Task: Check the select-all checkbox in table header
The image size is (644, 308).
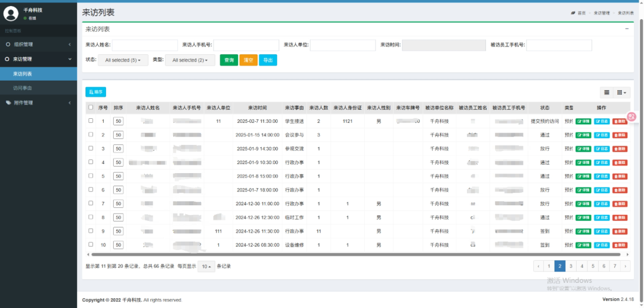Action: pos(91,107)
